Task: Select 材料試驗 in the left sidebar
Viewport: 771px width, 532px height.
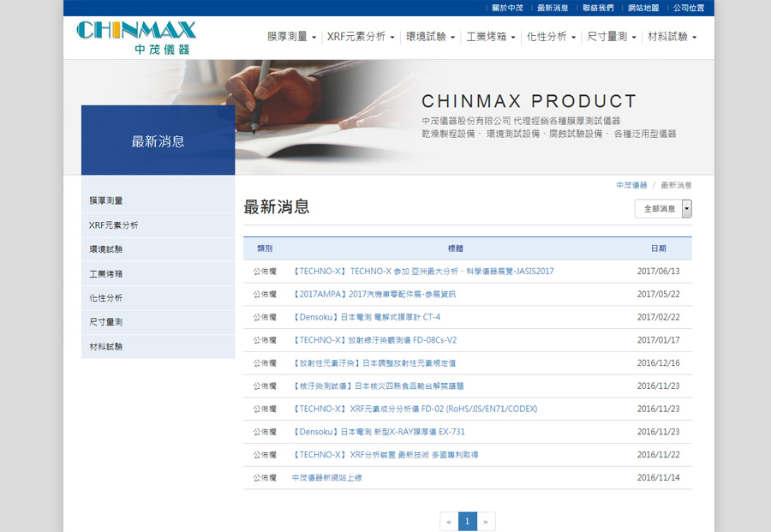Action: (x=158, y=347)
